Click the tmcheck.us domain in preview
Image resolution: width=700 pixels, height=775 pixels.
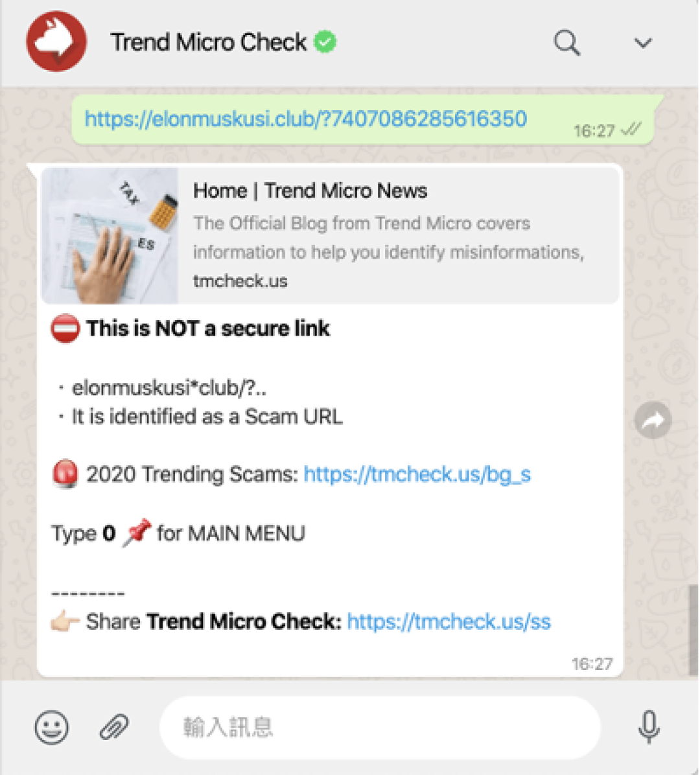click(240, 281)
